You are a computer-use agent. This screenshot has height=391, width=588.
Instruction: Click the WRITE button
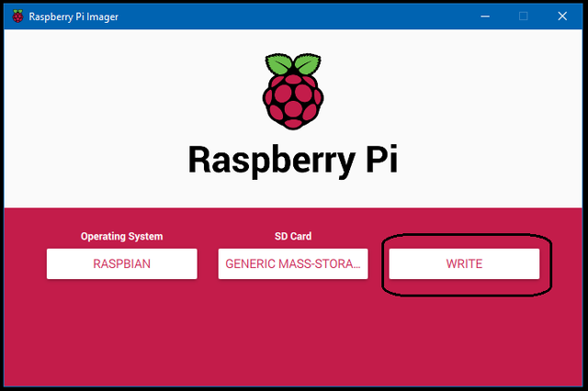[464, 263]
